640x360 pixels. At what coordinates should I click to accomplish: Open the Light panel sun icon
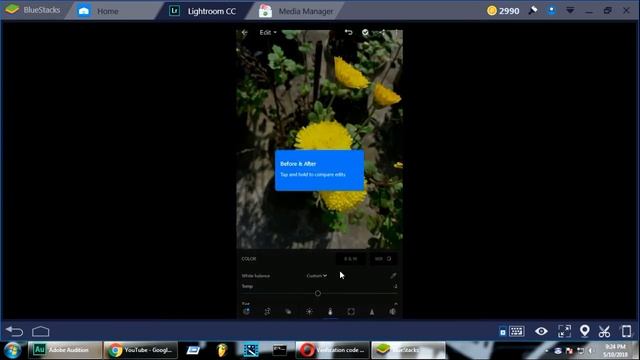(309, 312)
